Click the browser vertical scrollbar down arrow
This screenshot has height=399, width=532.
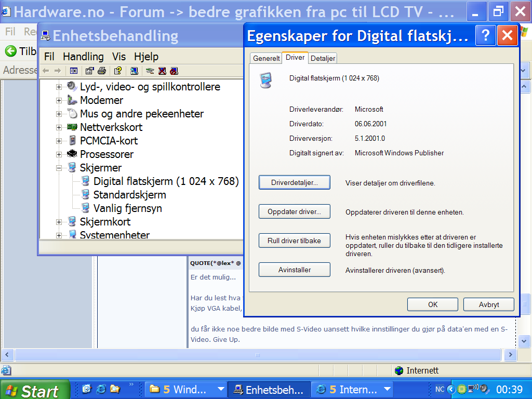coord(524,341)
